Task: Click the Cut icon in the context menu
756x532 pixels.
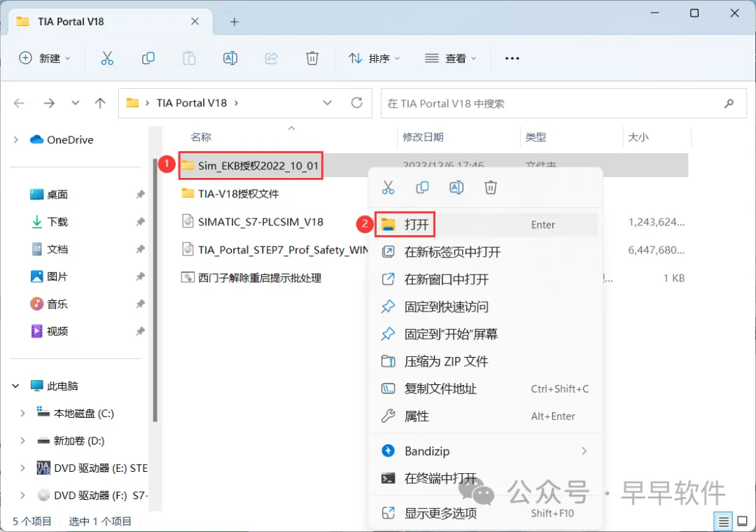Action: [x=388, y=187]
